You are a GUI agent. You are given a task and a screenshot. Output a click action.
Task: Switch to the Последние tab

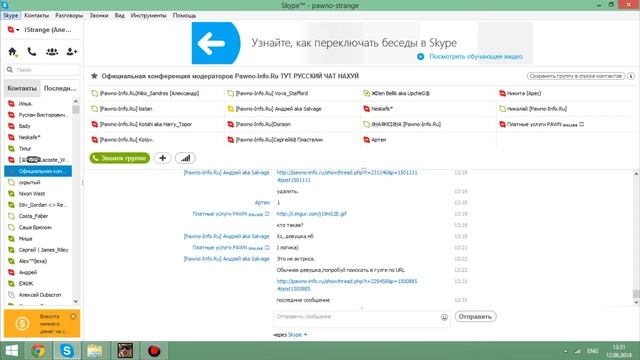(60, 88)
